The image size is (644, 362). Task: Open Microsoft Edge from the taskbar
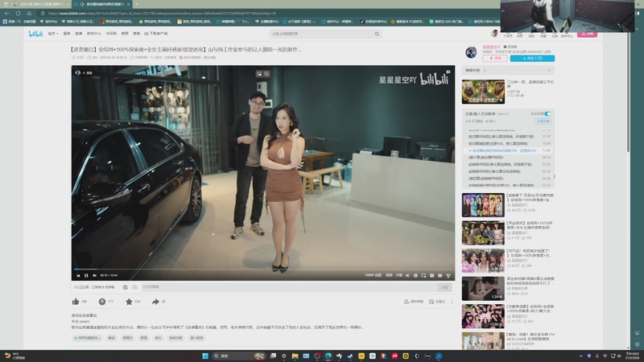[328, 356]
